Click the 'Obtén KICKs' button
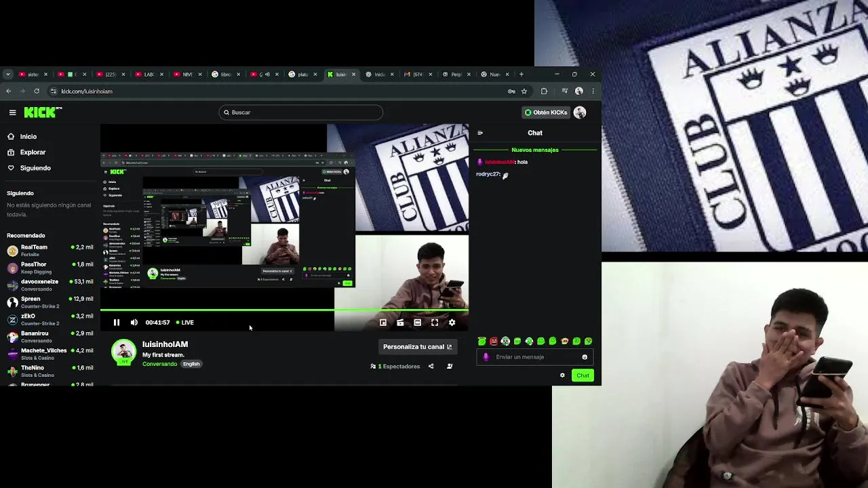Screen dimensions: 868x488 coord(546,113)
